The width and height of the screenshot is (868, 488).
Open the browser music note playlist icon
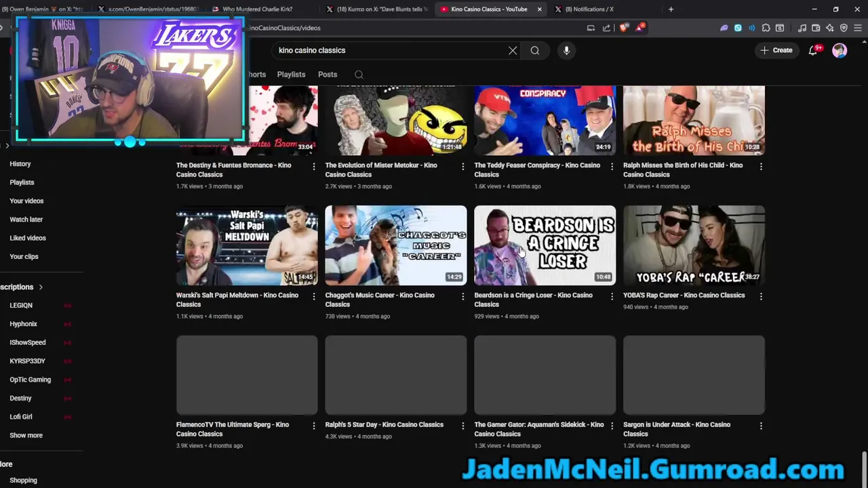coord(802,28)
